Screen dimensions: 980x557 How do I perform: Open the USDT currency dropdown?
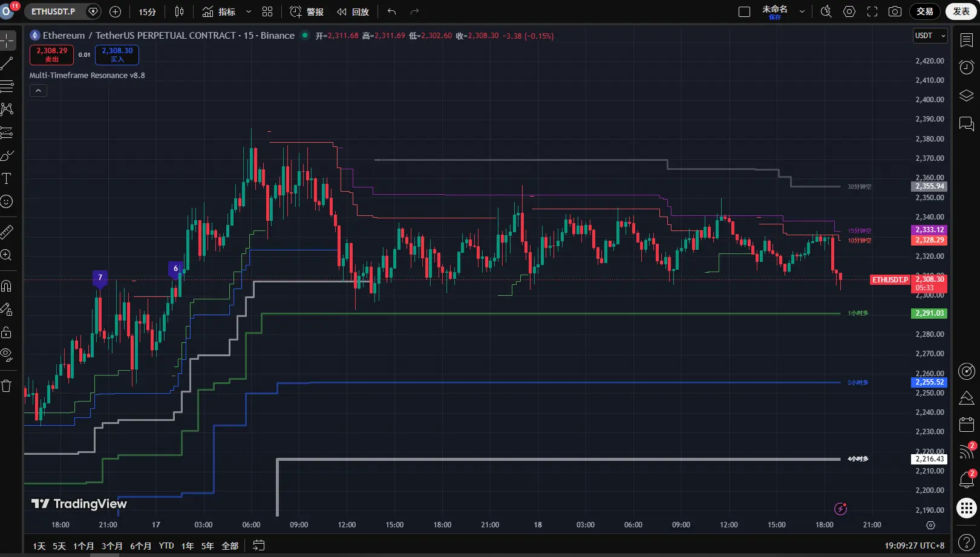pos(930,36)
